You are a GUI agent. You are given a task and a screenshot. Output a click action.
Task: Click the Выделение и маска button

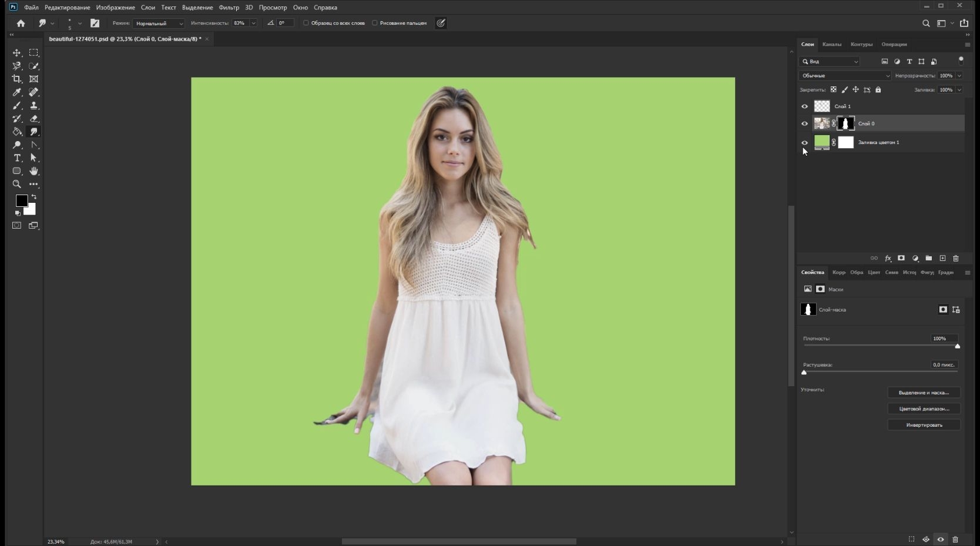(924, 393)
